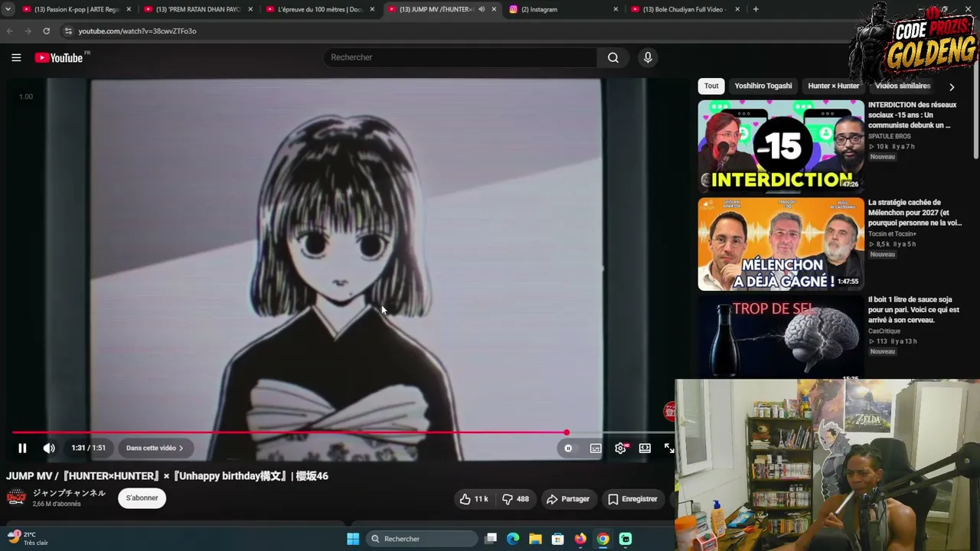Close the Instagram browser tab

pyautogui.click(x=616, y=9)
